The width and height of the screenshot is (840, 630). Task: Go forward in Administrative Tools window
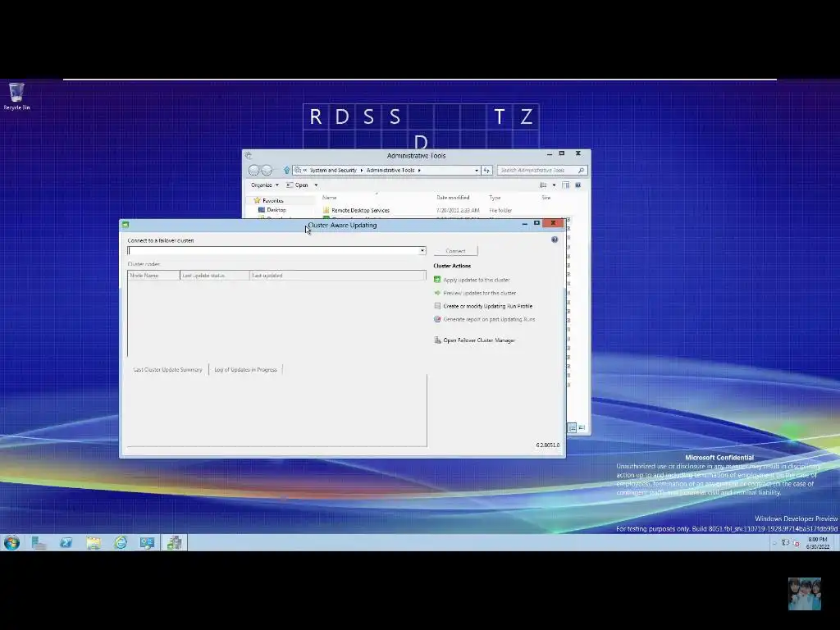pyautogui.click(x=267, y=171)
